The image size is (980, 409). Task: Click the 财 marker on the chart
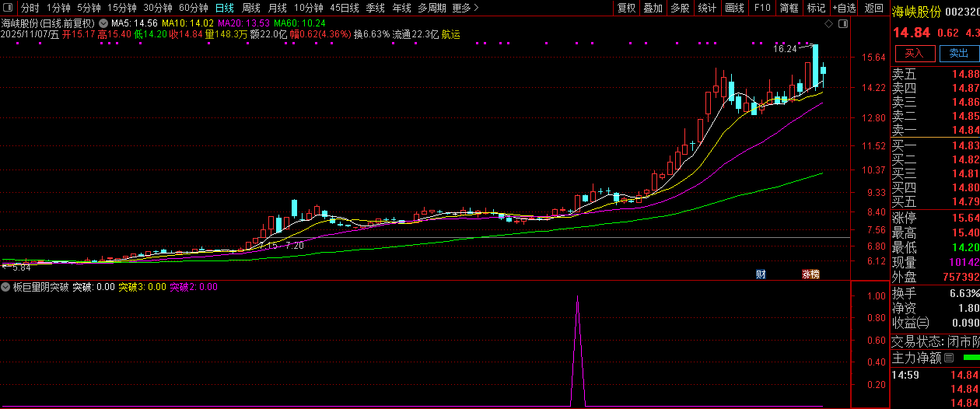[761, 274]
